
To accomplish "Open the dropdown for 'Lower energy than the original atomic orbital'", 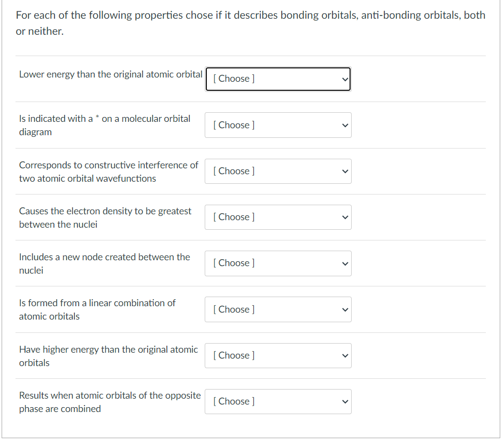I will tap(277, 79).
